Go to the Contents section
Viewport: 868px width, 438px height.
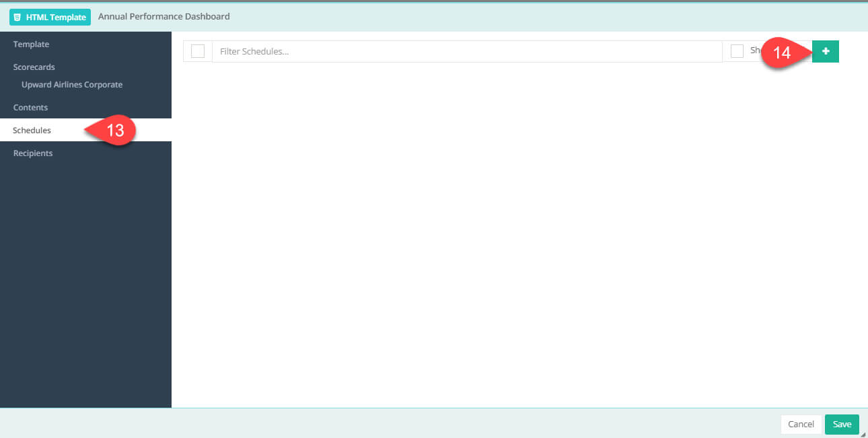tap(31, 108)
